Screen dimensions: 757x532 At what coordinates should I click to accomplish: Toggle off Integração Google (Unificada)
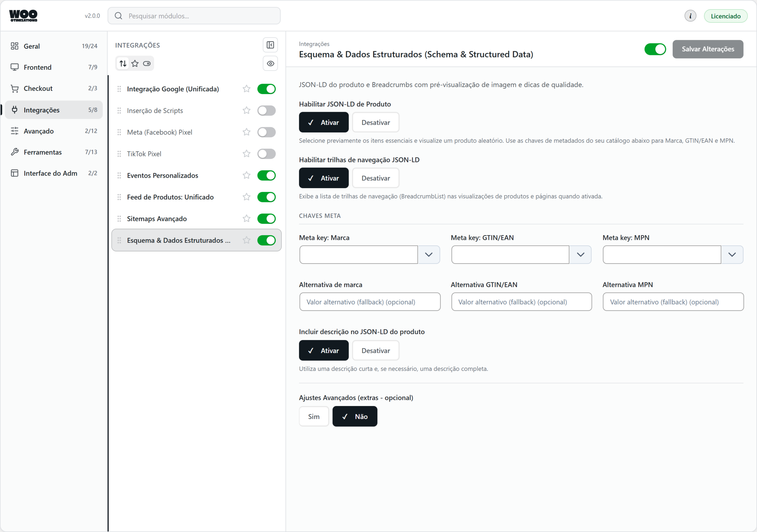pyautogui.click(x=266, y=89)
